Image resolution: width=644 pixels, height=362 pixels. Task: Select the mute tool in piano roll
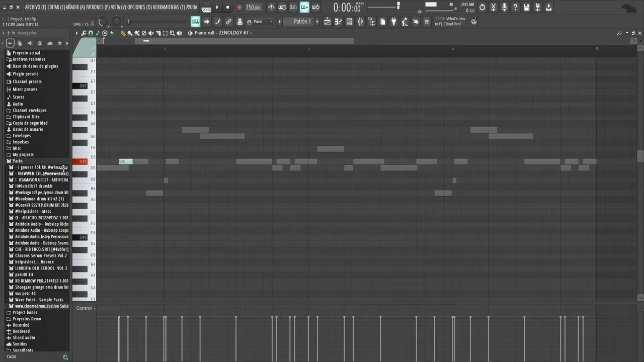(x=151, y=33)
